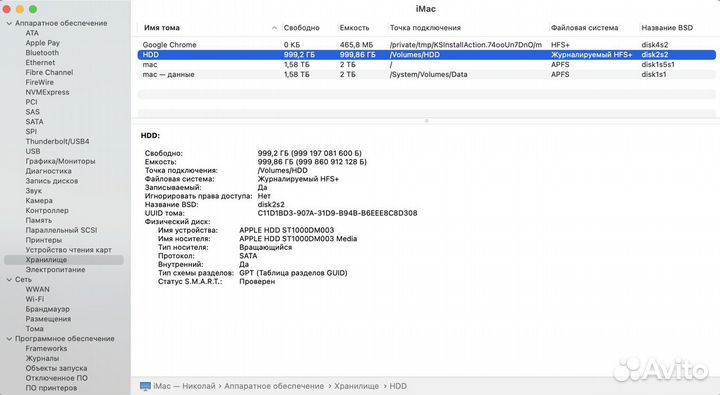Close the window with the red button

7,9
